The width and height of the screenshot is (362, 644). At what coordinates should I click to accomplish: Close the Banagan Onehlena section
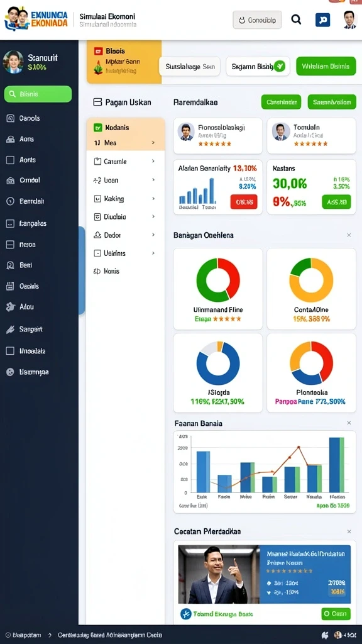coord(349,235)
